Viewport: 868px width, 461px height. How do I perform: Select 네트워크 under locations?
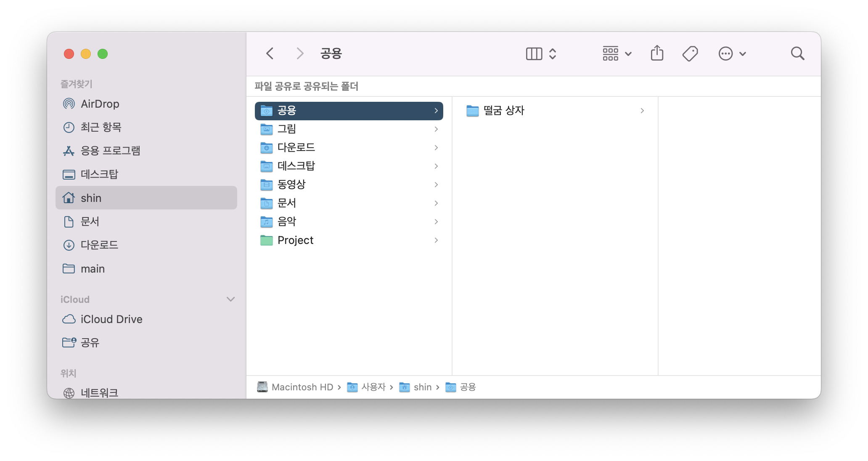tap(99, 392)
